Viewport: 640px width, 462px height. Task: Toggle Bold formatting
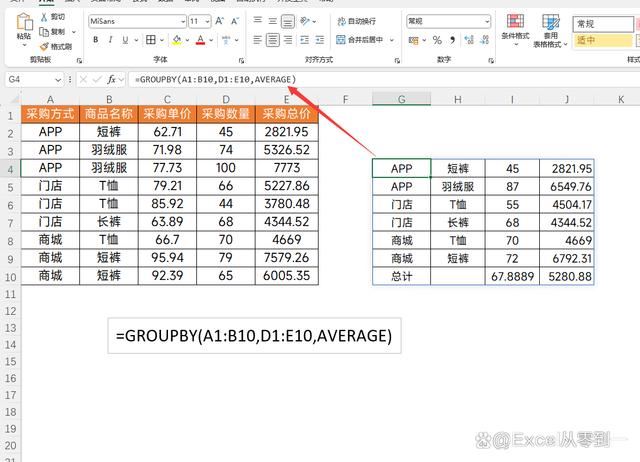[96, 40]
